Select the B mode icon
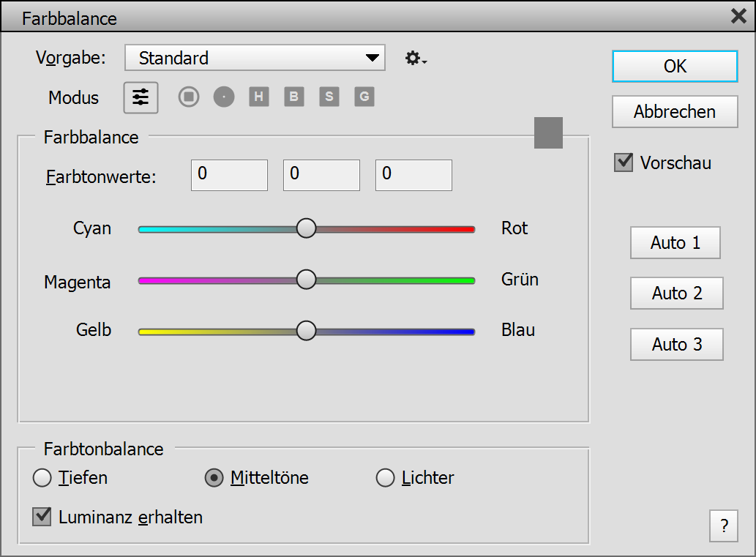 point(294,97)
